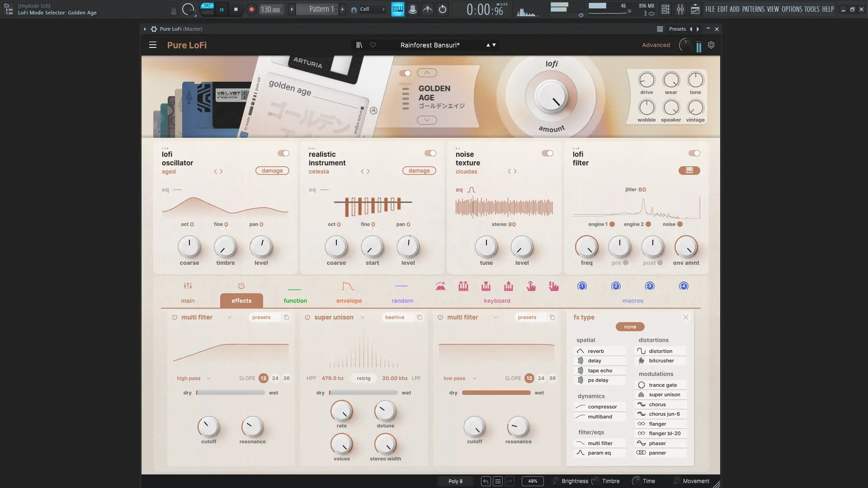Adjust the super unison dry/wet slider
The height and width of the screenshot is (488, 868).
(x=364, y=393)
